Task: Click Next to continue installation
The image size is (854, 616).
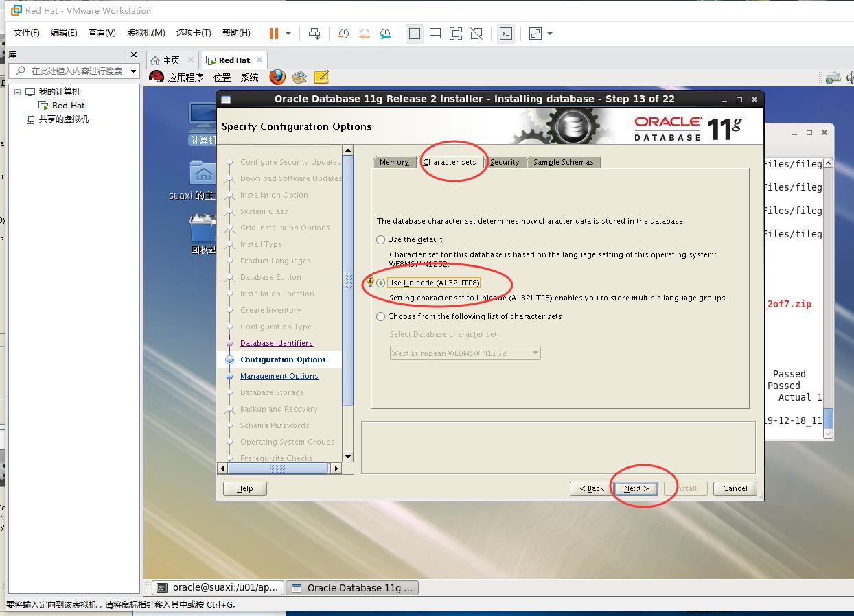Action: (636, 488)
